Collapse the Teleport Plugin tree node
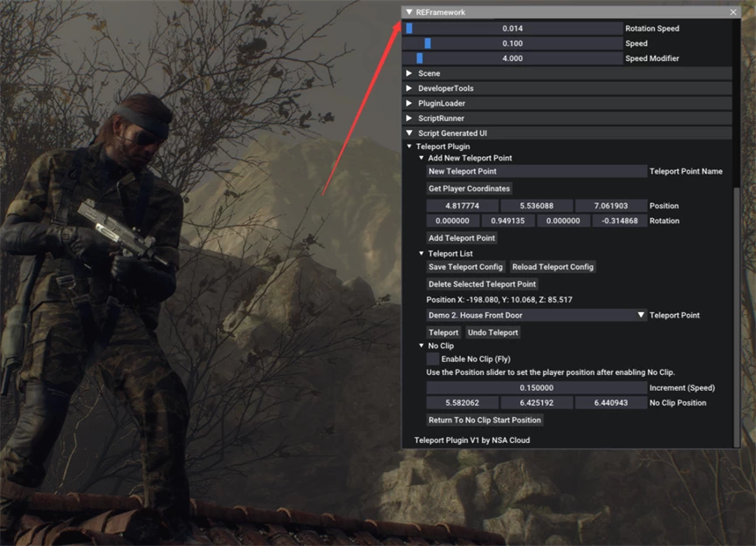 pos(409,147)
